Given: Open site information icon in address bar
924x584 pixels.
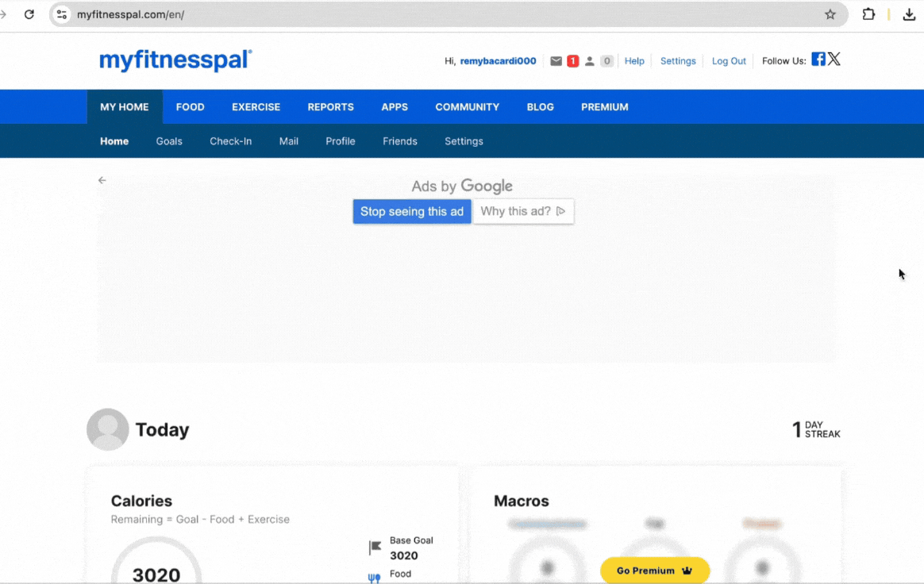Looking at the screenshot, I should (62, 14).
